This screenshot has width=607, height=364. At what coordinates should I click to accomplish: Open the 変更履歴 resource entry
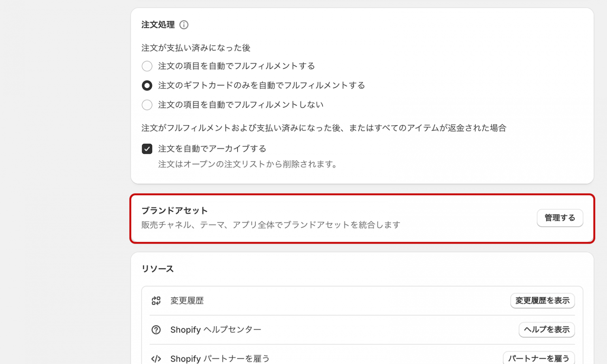coord(187,300)
